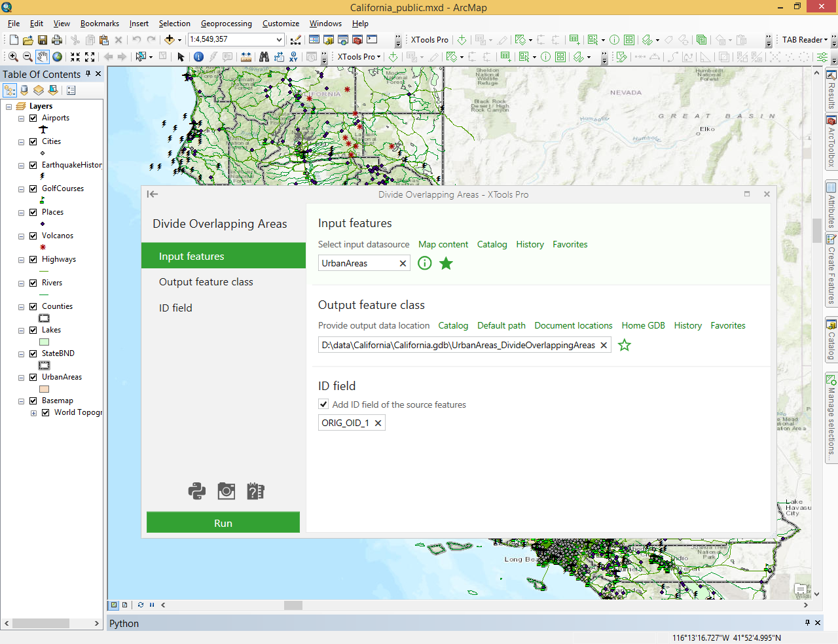Open the TAB Reader dropdown menu
Viewport: 838px width, 644px height.
click(x=805, y=40)
